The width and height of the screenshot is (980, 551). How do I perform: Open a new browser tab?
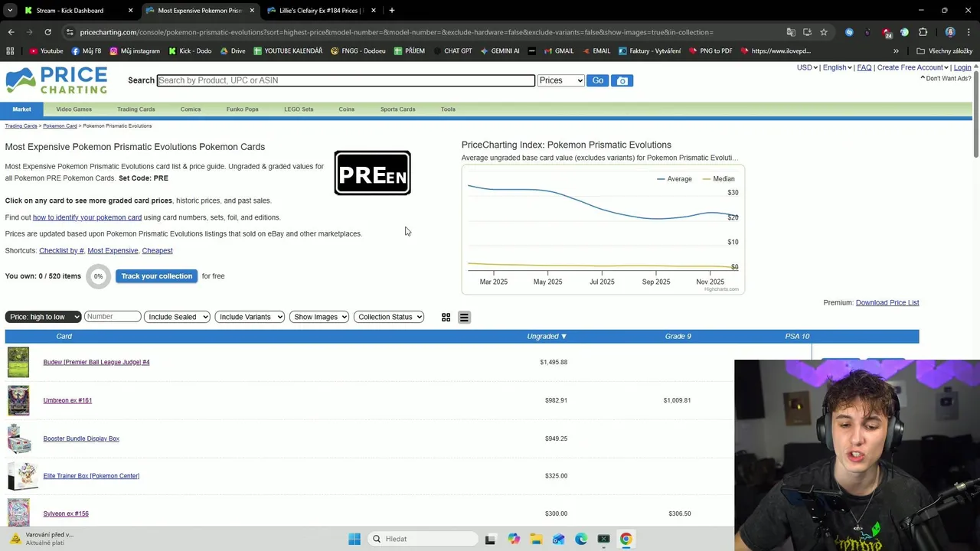coord(391,11)
